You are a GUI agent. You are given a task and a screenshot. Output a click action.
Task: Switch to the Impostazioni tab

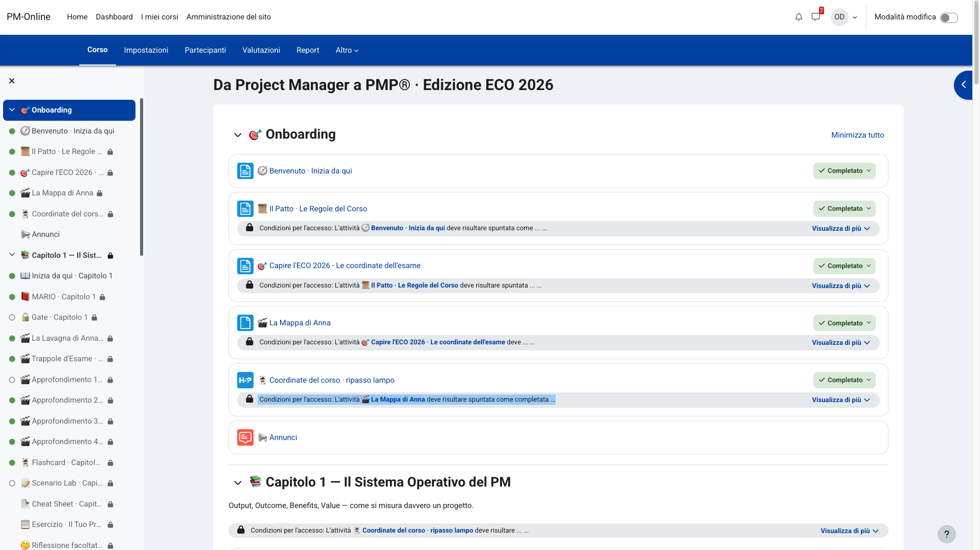pyautogui.click(x=146, y=50)
